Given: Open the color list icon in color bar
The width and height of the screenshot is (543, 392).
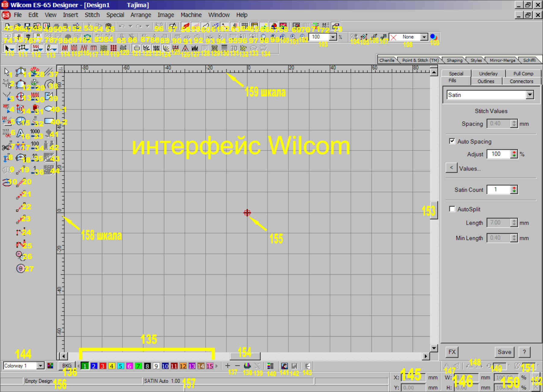Looking at the screenshot, I should tap(270, 366).
